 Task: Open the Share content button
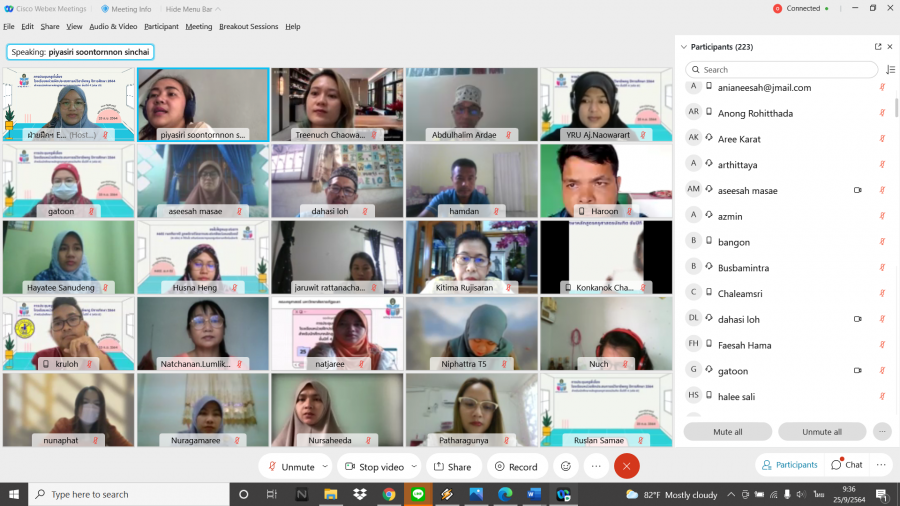452,466
